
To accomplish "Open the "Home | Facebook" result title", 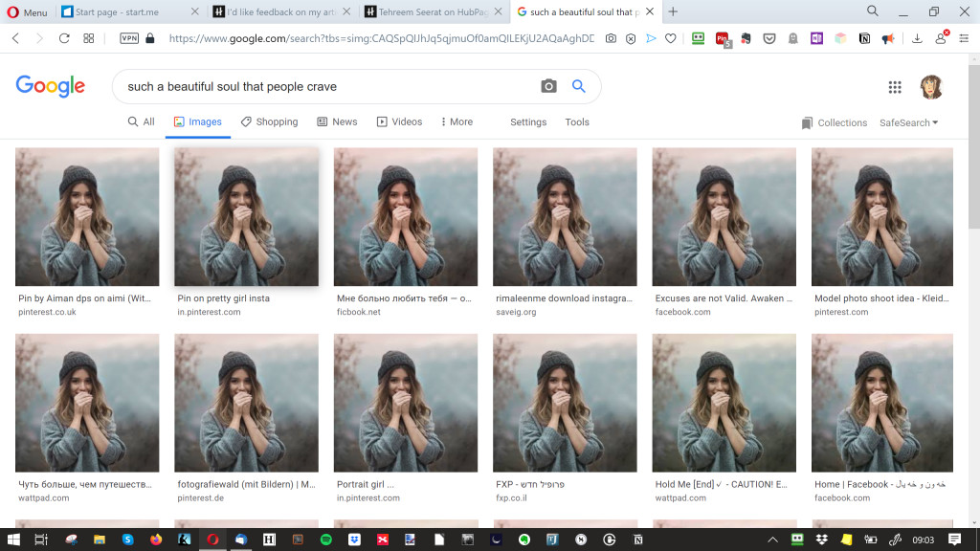I will coord(880,484).
